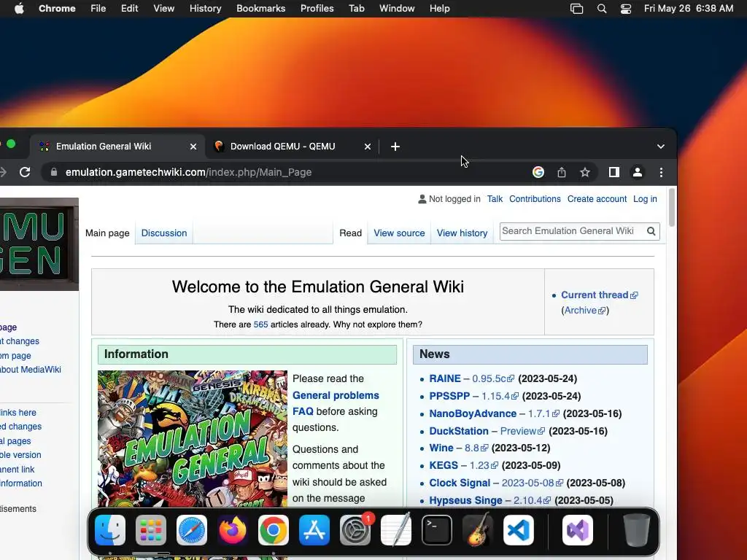Screen dimensions: 747x560
Task: Open the purple Visual Studio dock icon
Action: coord(578,530)
